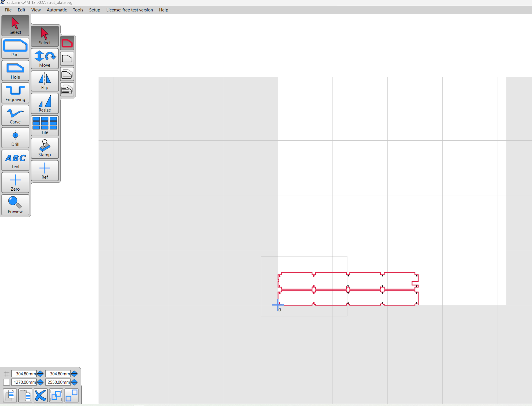Toggle the white sheet checkbox
This screenshot has height=406, width=532.
7,382
